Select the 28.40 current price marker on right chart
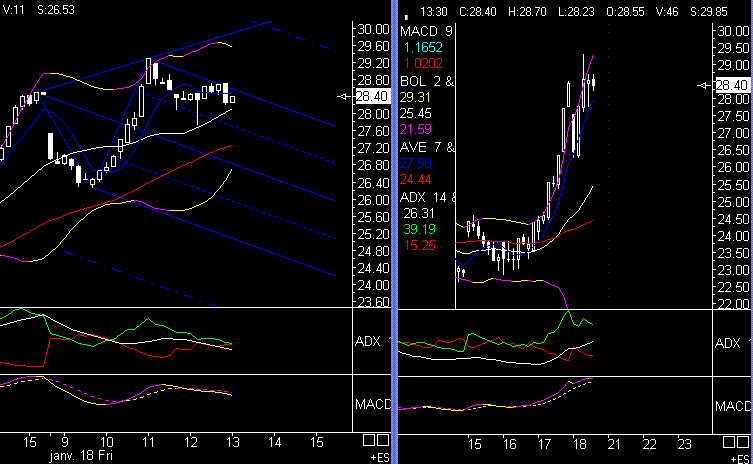Screen dimensions: 753x464 pos(732,85)
